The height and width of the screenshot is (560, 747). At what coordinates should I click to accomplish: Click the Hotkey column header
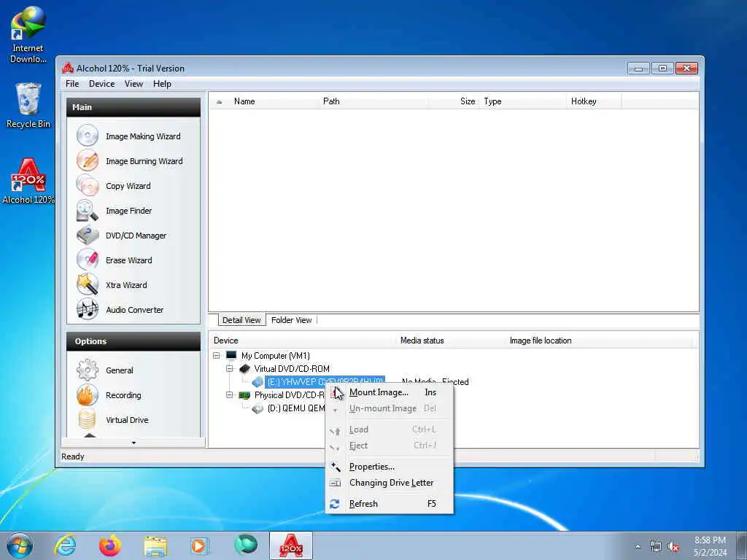coord(594,101)
